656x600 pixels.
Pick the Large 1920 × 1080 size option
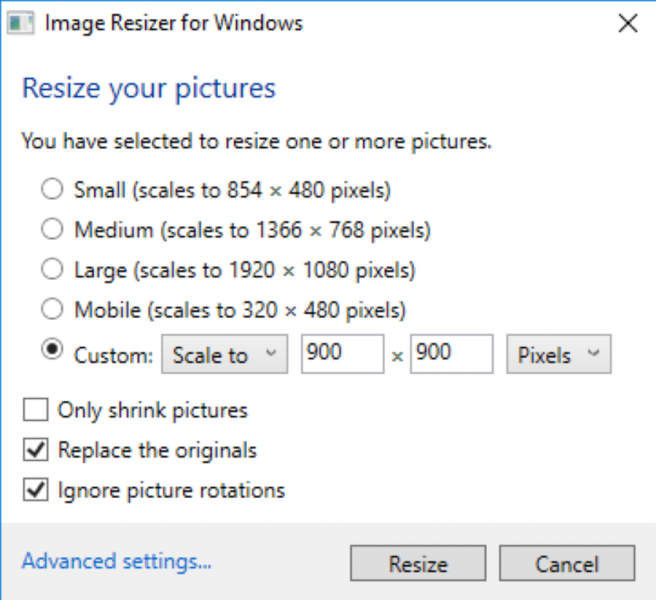tap(51, 269)
